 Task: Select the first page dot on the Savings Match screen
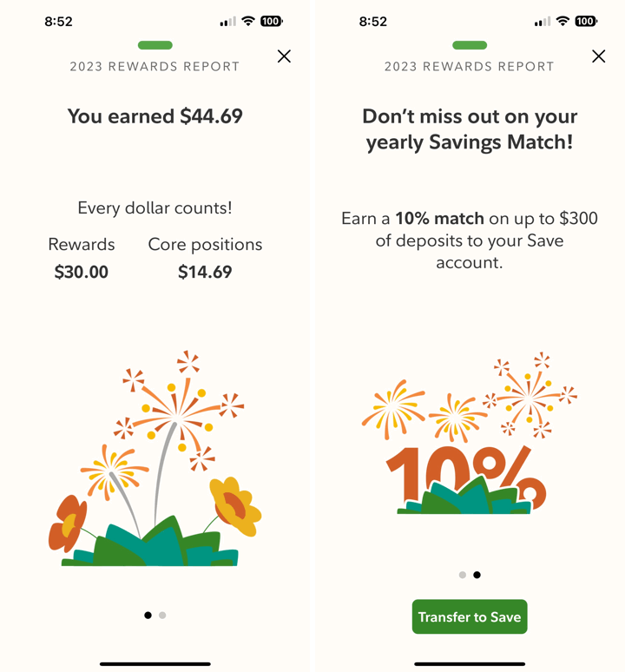tap(462, 575)
